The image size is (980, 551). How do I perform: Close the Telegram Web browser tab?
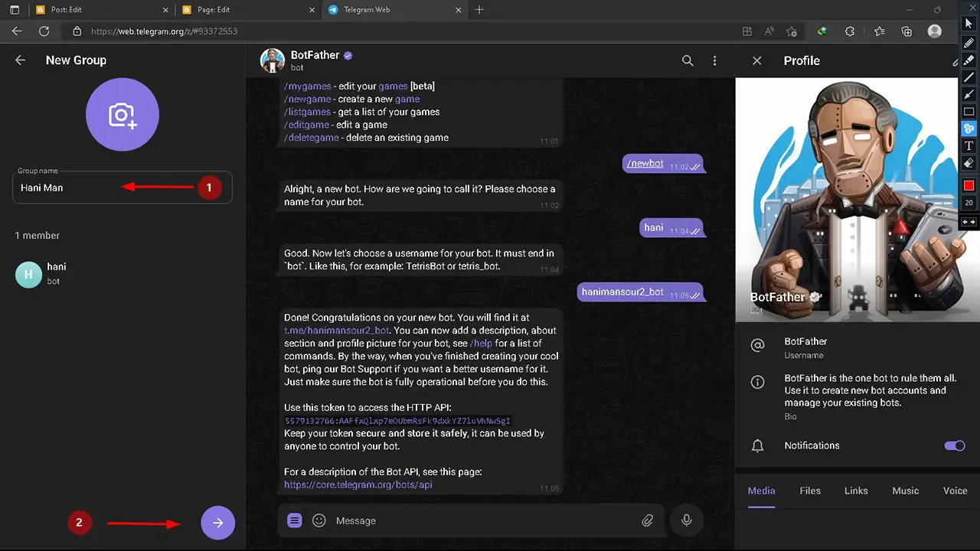459,10
